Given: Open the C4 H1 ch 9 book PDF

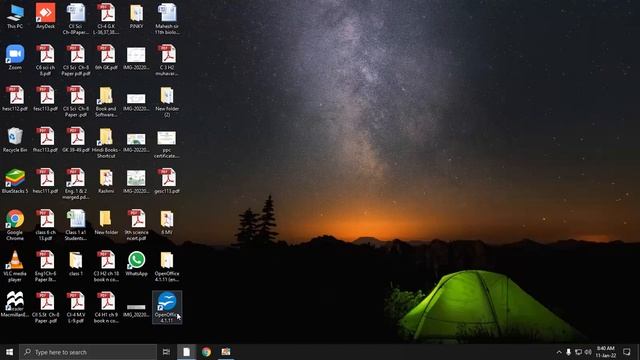Looking at the screenshot, I should (x=106, y=307).
